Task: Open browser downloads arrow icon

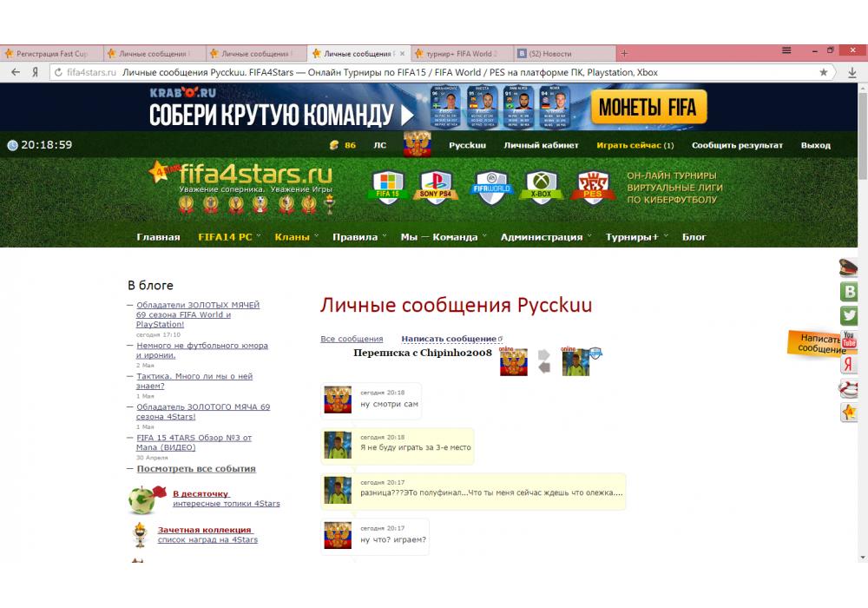Action: coord(852,72)
